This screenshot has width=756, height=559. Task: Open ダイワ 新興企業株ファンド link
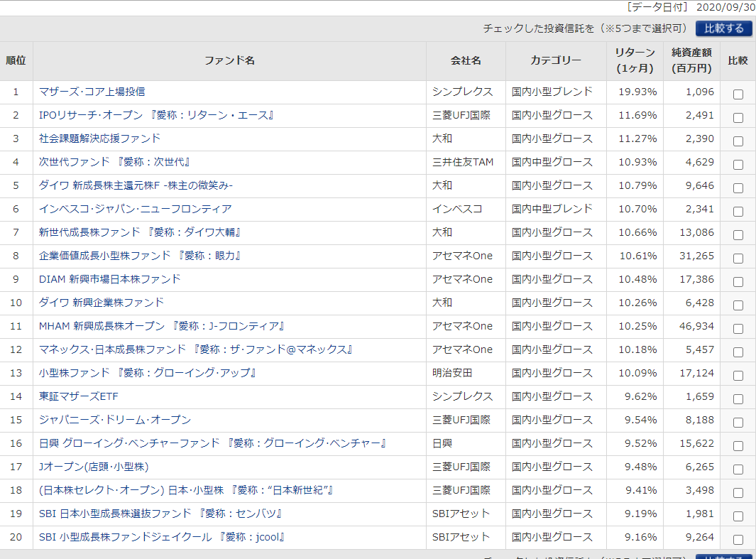click(x=102, y=303)
